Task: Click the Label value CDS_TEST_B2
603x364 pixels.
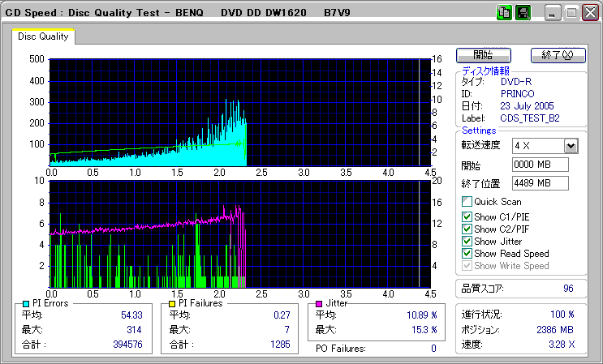Action: point(529,118)
